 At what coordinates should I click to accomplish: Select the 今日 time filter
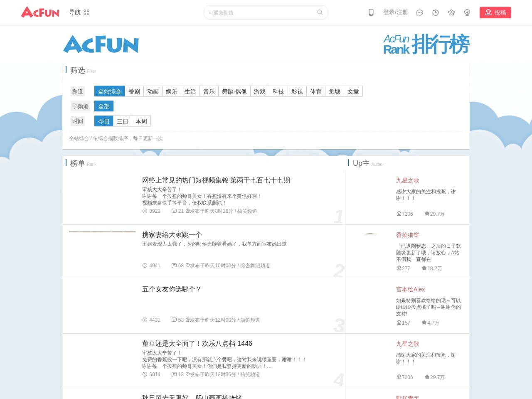point(104,121)
